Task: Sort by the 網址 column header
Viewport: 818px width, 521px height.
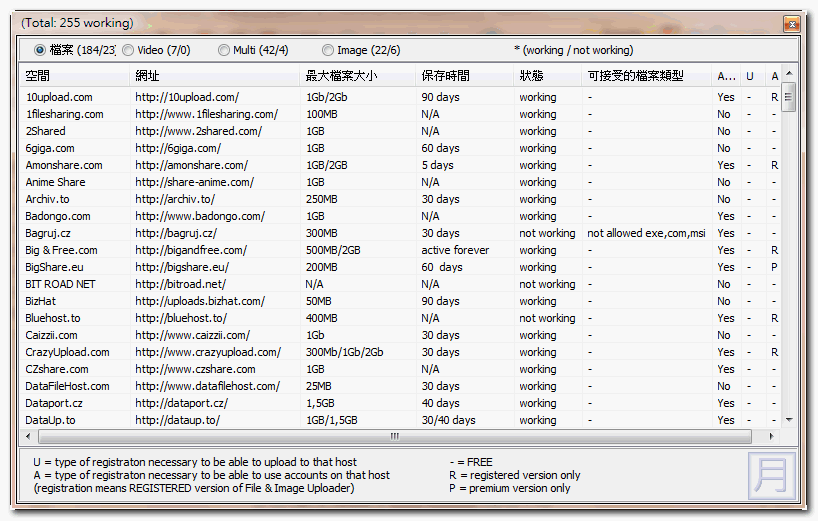Action: [x=214, y=76]
